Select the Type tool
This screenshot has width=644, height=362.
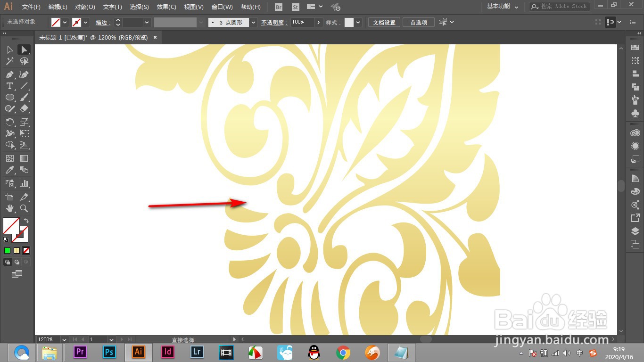(x=10, y=86)
